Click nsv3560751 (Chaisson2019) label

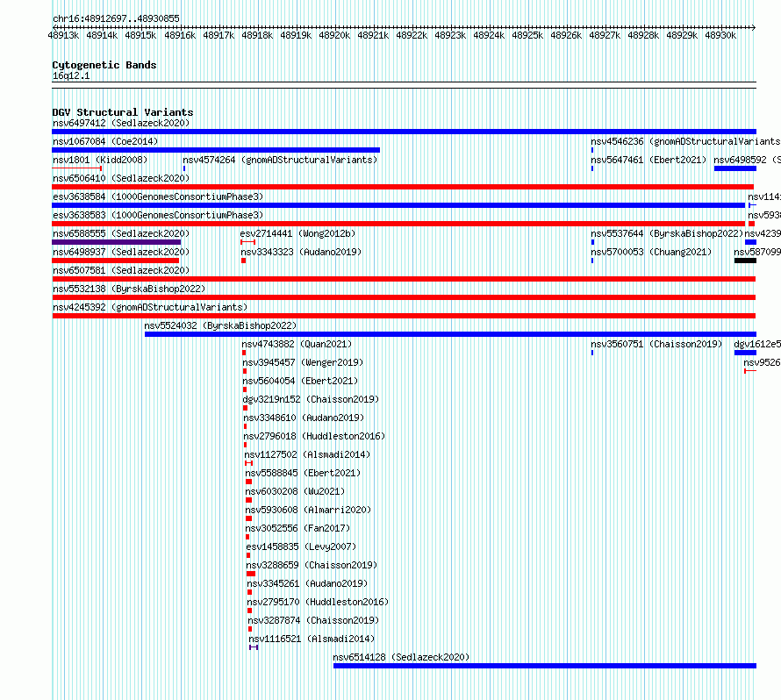click(x=656, y=344)
